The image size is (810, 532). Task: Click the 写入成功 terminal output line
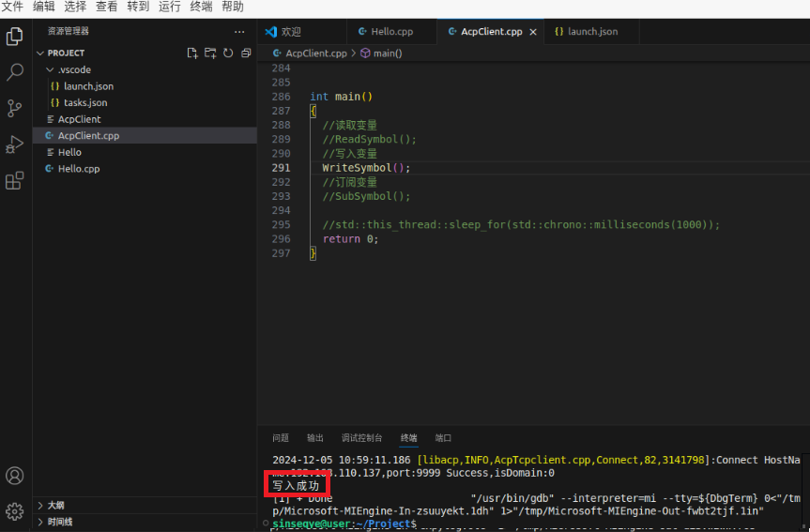click(x=296, y=486)
